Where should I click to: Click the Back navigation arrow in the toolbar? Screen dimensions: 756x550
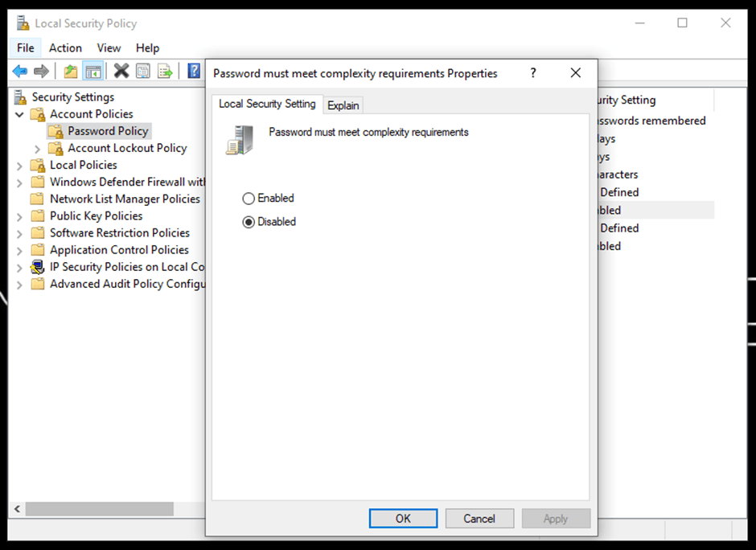click(x=19, y=71)
